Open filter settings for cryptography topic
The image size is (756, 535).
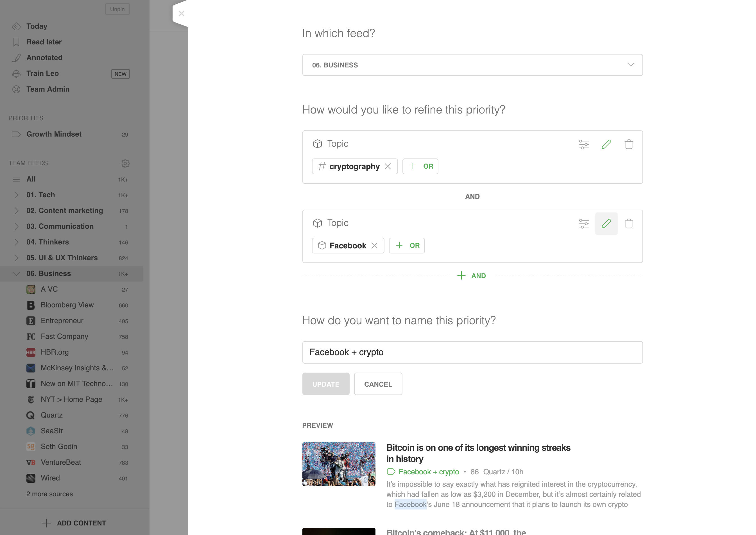tap(584, 144)
